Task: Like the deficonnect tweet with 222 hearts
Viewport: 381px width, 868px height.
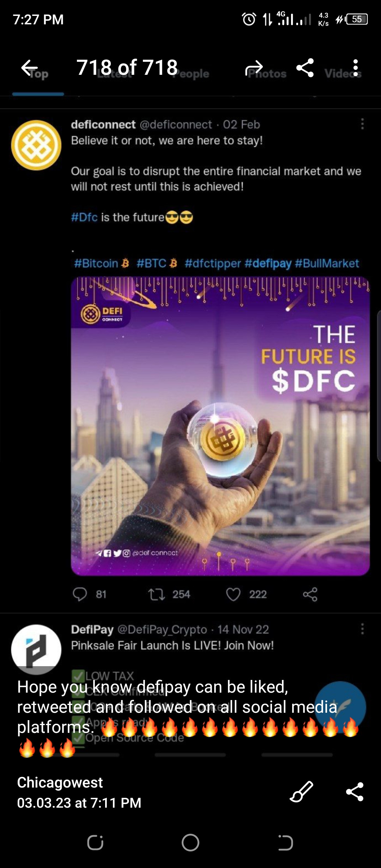Action: coord(233,594)
